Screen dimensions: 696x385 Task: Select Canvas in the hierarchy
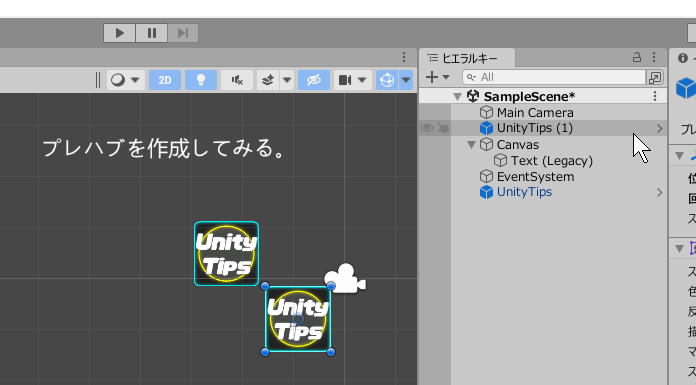[x=518, y=145]
